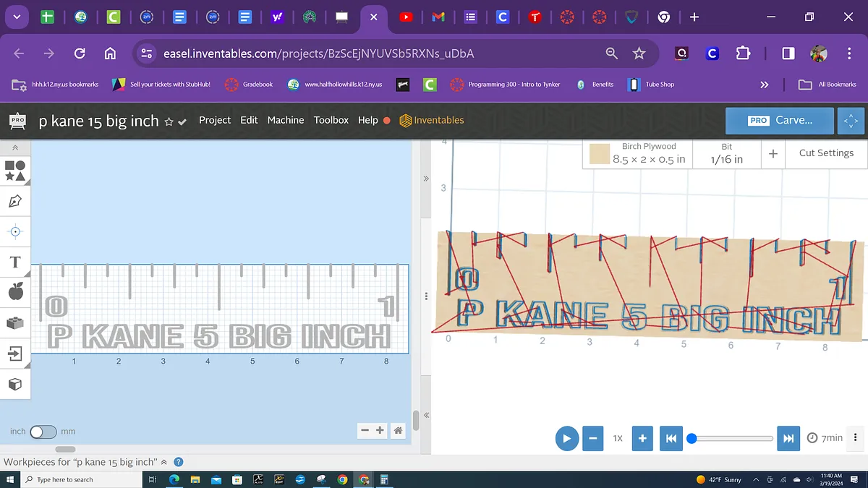Image resolution: width=868 pixels, height=488 pixels.
Task: Select the Shapes tool in left sidebar
Action: [15, 171]
